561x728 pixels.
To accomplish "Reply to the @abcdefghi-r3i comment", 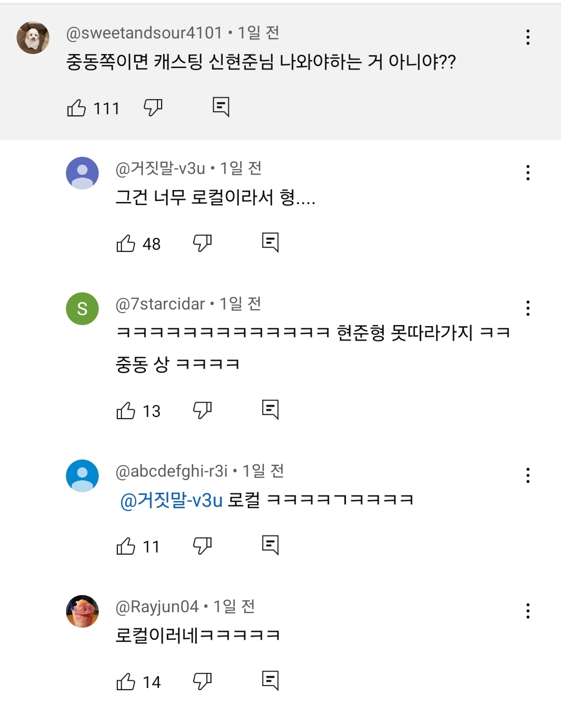I will pyautogui.click(x=270, y=545).
